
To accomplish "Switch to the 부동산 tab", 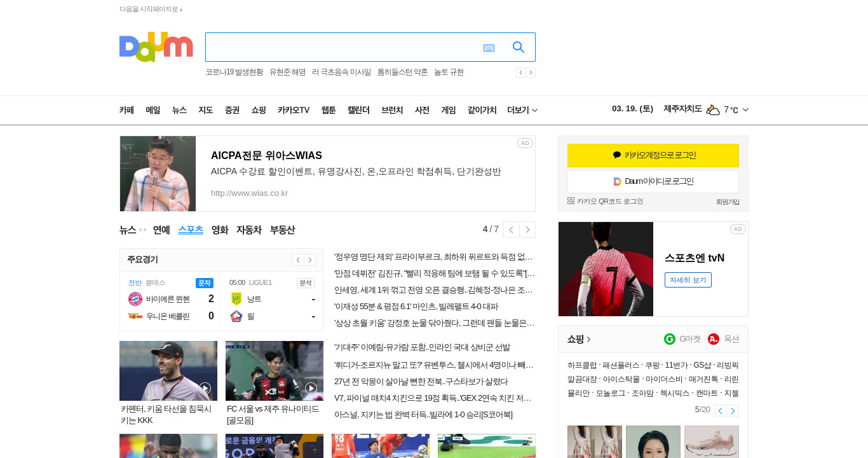I will tap(283, 230).
